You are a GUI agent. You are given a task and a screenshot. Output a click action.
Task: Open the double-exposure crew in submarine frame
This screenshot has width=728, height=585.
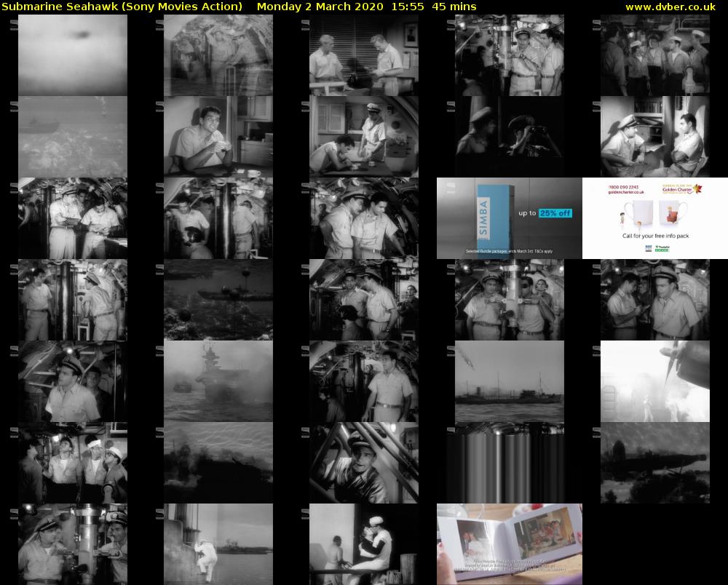point(218,55)
